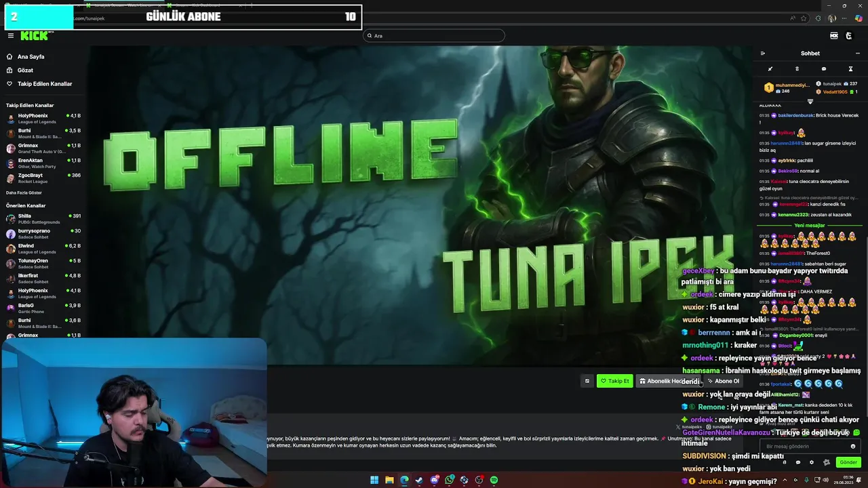Click the bakilerdenburak chat username
Image resolution: width=868 pixels, height=488 pixels.
tap(796, 116)
